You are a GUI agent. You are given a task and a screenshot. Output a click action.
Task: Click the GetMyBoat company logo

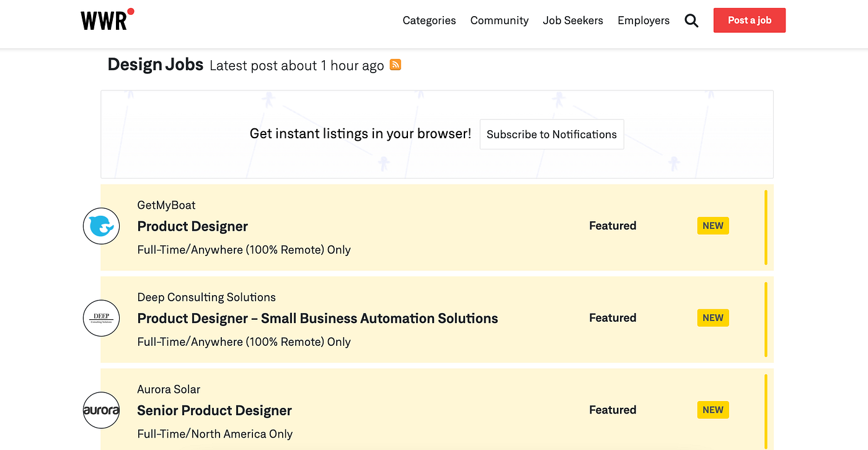click(x=101, y=226)
